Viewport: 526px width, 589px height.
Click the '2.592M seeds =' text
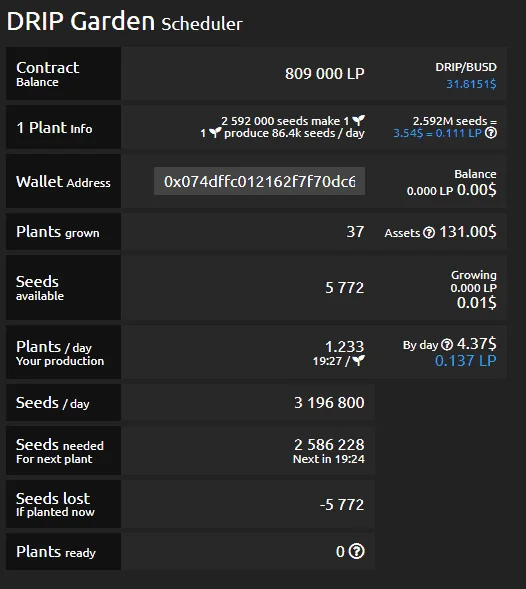455,121
